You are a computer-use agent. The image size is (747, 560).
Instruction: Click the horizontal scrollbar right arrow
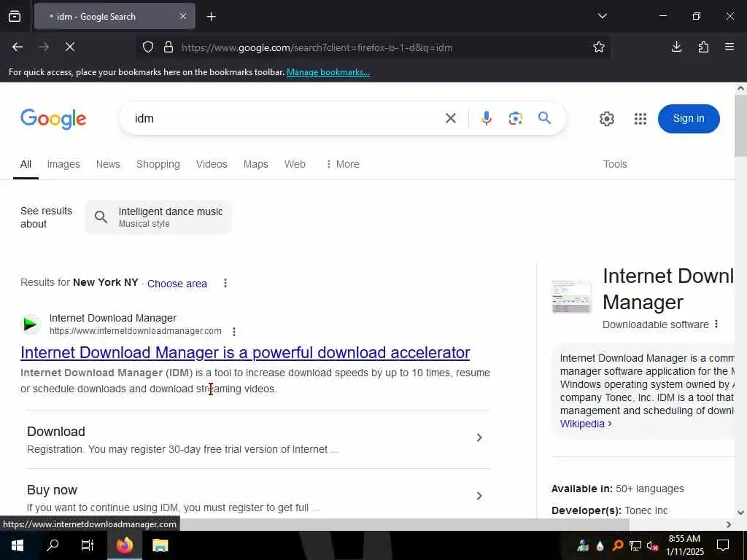click(x=729, y=524)
